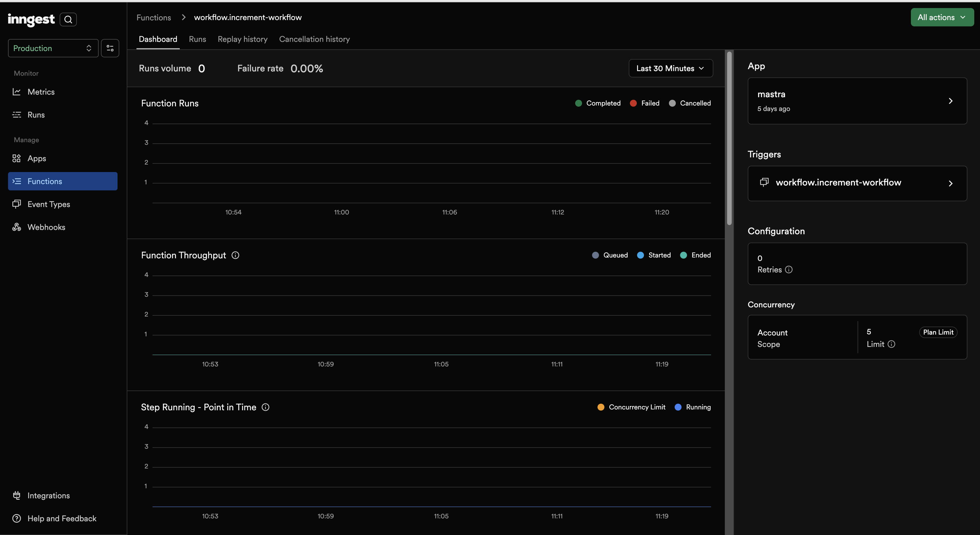980x535 pixels.
Task: Open the Webhooks icon in sidebar
Action: 16,227
